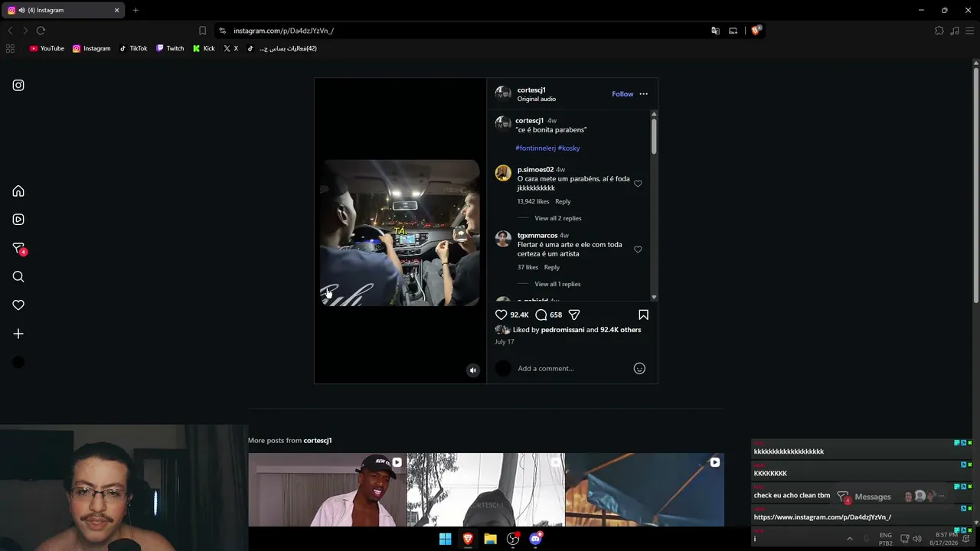Open a new browser tab
980x551 pixels.
pyautogui.click(x=136, y=11)
